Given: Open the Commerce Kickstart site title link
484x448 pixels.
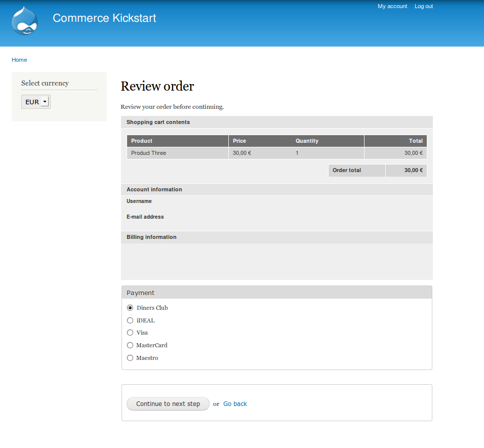Looking at the screenshot, I should [x=104, y=18].
